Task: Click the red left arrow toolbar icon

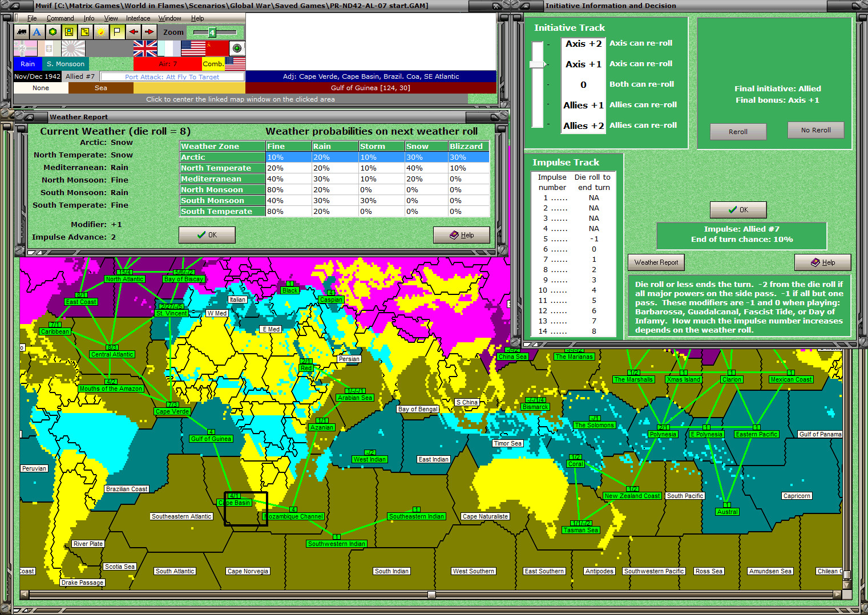Action: 133,32
